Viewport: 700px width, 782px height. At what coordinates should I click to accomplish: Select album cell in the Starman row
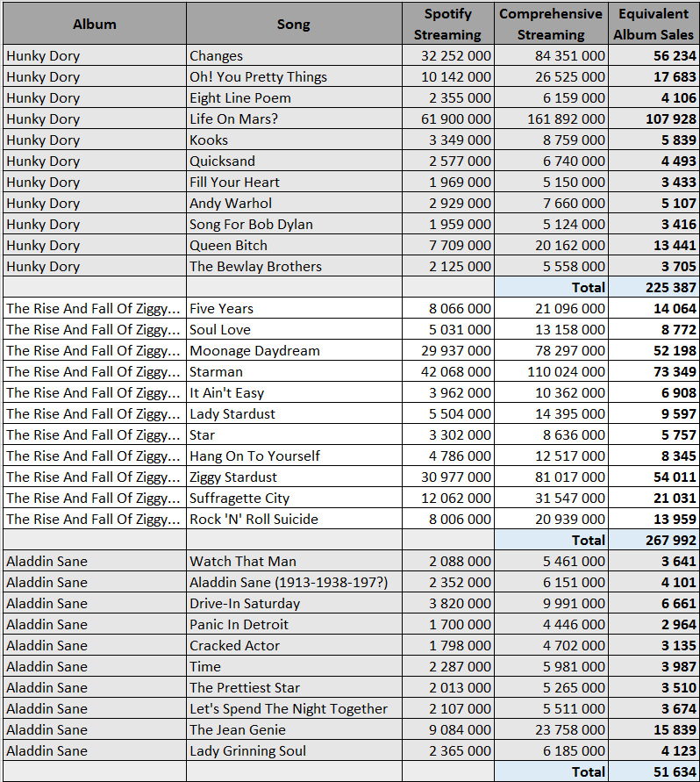95,371
